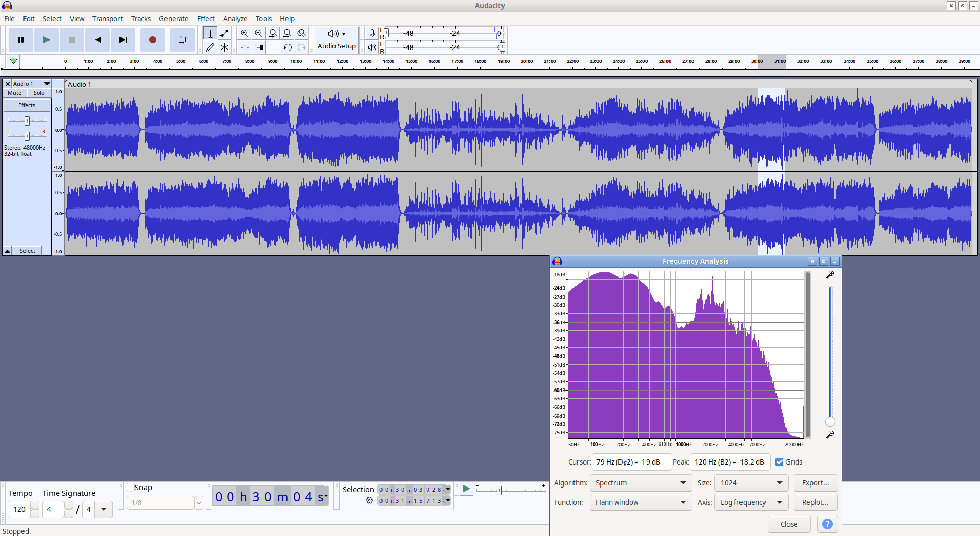
Task: Click the Zoom toggle icon
Action: [301, 33]
